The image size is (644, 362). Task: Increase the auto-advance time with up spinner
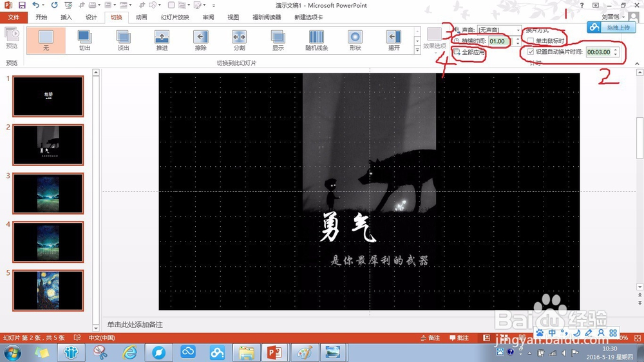pos(616,50)
